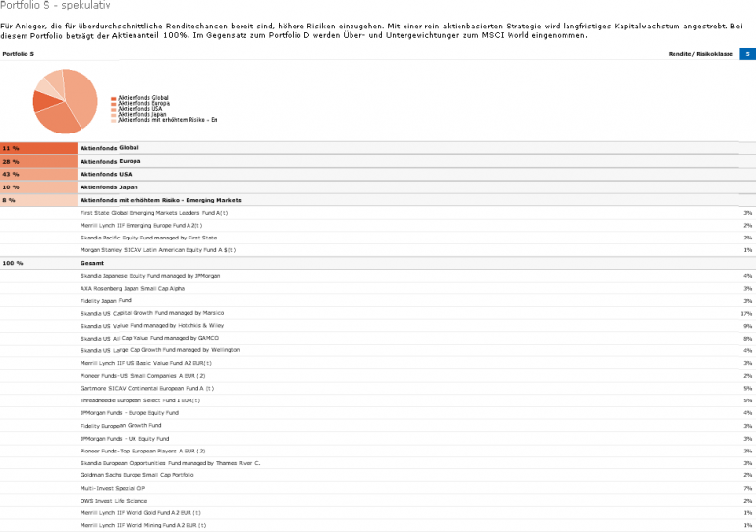Open DWS Invest Life Science row

pos(378,501)
